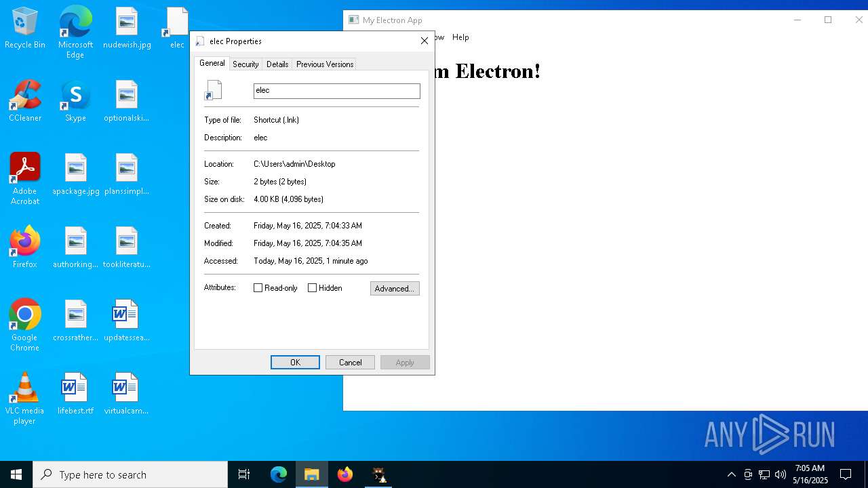Open the Google Chrome desktop shortcut
868x488 pixels.
pos(25,325)
